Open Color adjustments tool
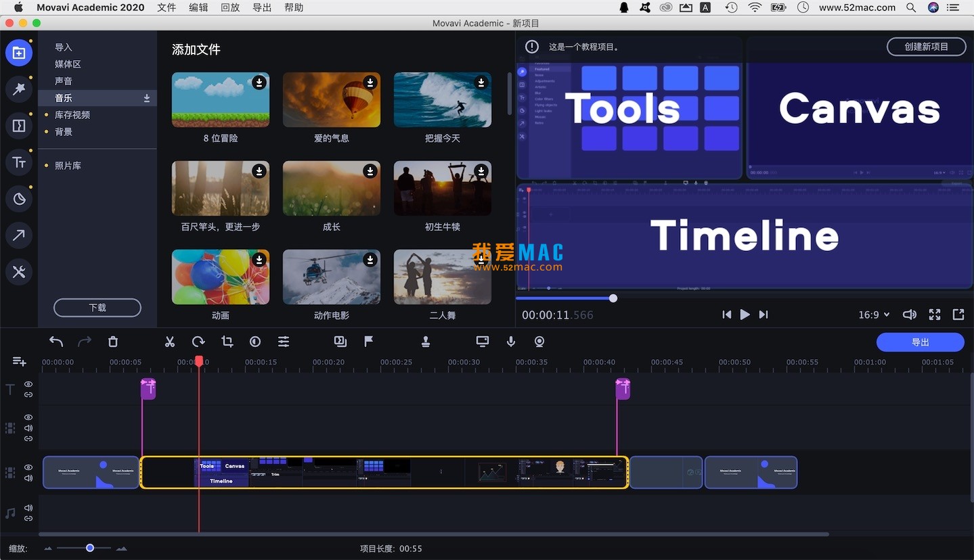 [x=255, y=342]
